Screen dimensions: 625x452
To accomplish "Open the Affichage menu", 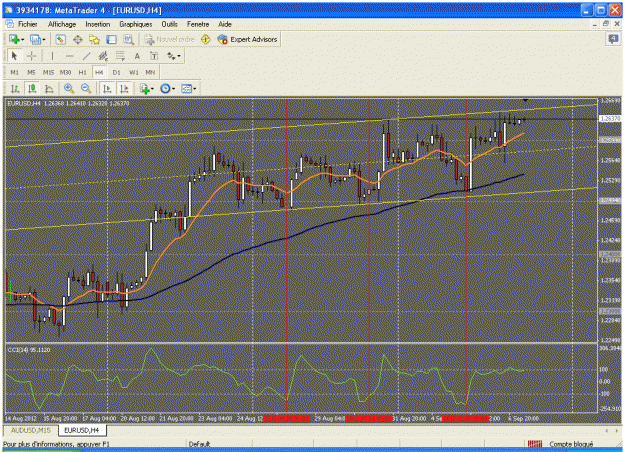I will point(62,24).
